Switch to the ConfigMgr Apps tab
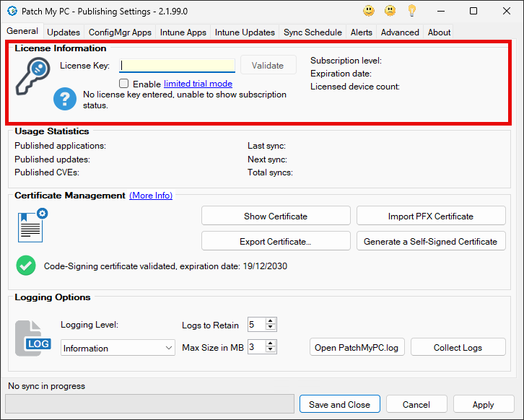This screenshot has height=420, width=524. click(120, 32)
